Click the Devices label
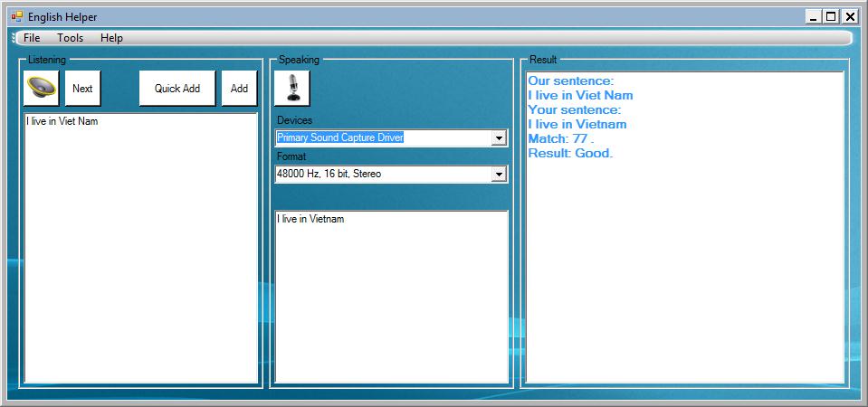Screen dimensions: 868x407 (x=294, y=120)
